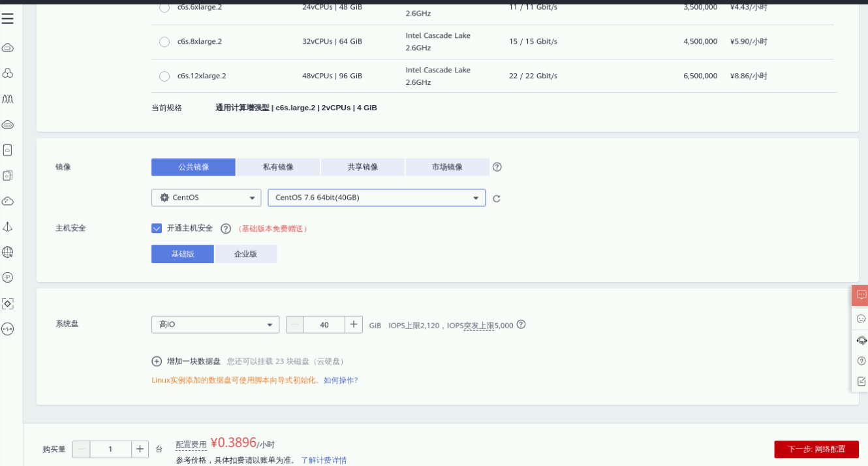
Task: Switch to 私有镜像 tab
Action: pyautogui.click(x=278, y=167)
